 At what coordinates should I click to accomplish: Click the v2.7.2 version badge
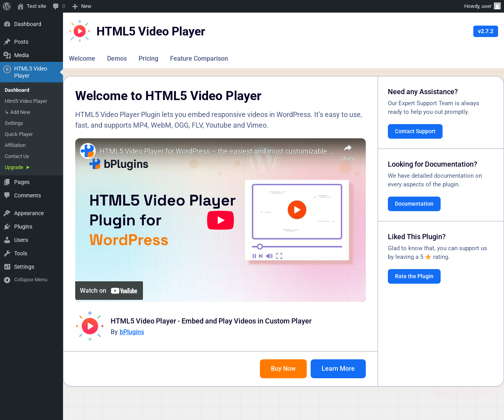coord(485,32)
